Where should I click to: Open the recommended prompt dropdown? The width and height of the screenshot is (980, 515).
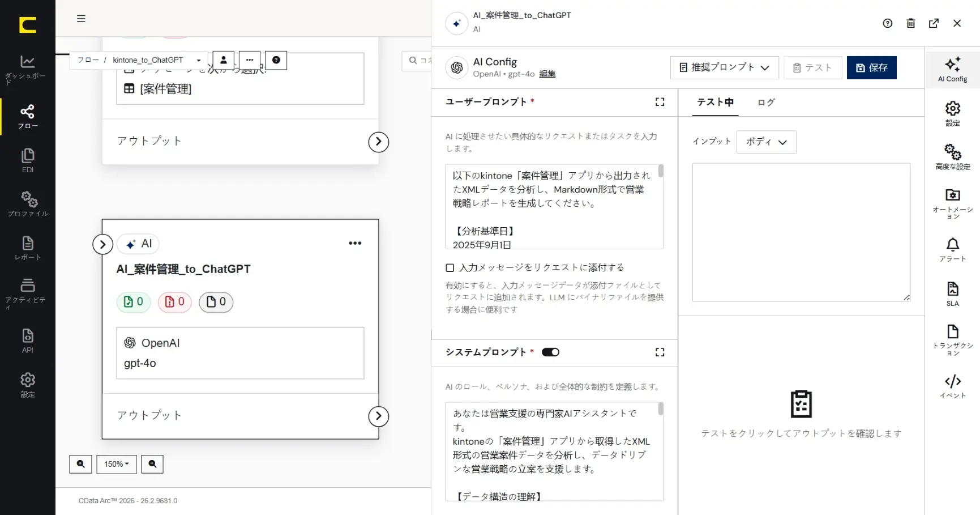click(x=725, y=67)
